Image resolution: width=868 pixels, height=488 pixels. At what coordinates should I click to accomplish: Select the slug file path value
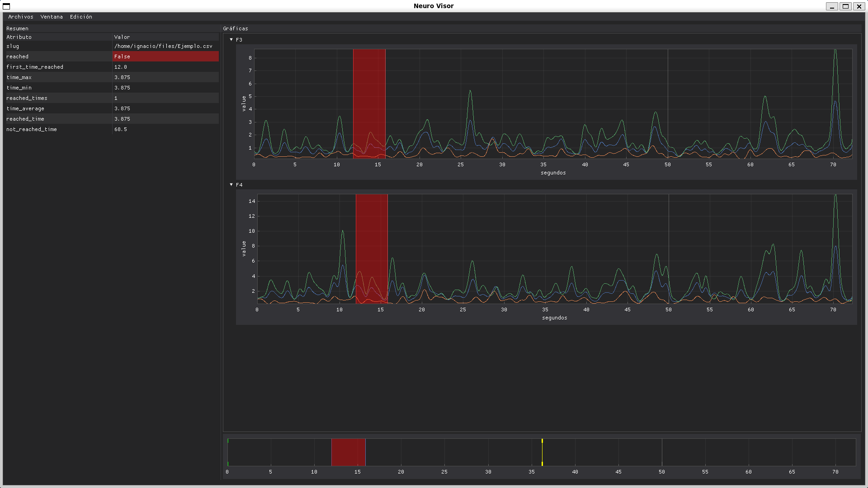coord(163,46)
